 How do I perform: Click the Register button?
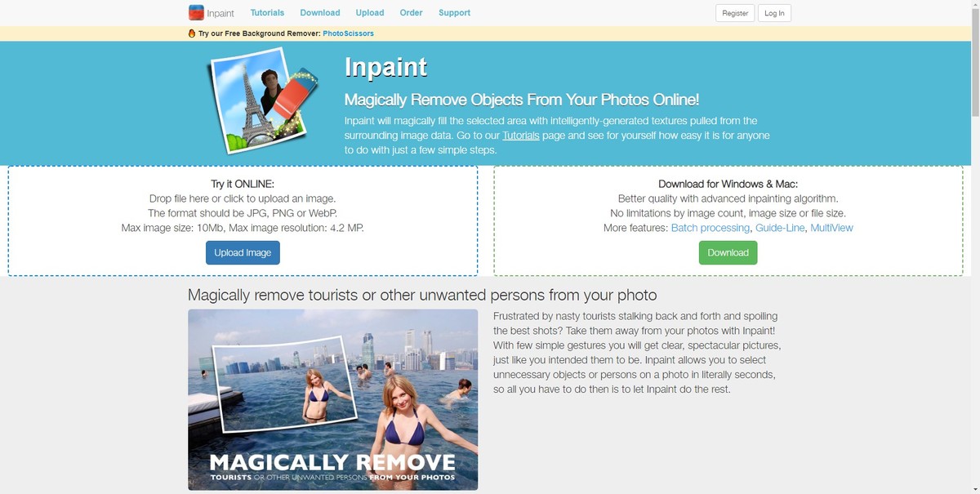point(735,13)
